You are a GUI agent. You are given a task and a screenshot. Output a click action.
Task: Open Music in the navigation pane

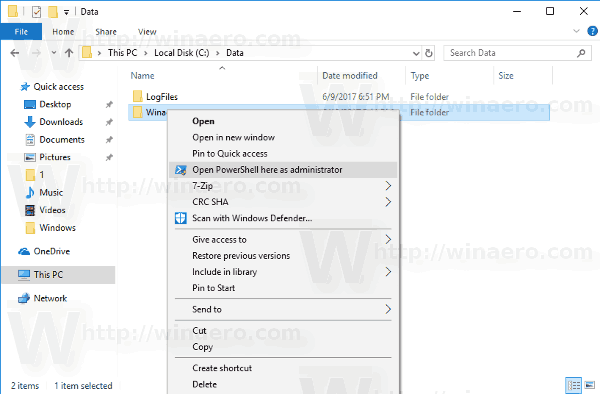(51, 192)
